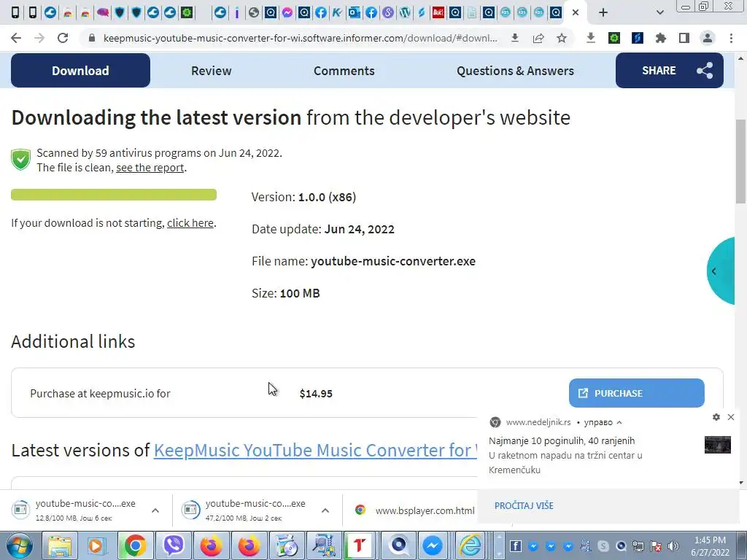Click the SHARE button
The height and width of the screenshot is (560, 747).
(670, 71)
